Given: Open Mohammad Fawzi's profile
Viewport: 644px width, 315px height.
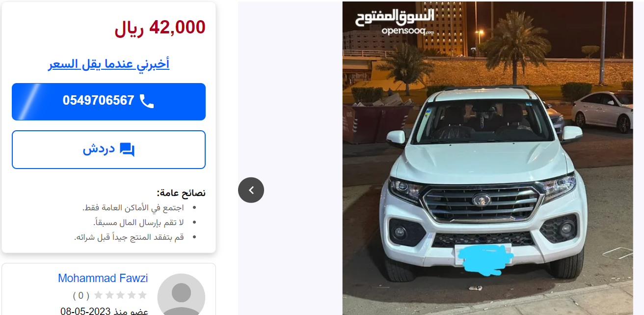Looking at the screenshot, I should coord(103,278).
